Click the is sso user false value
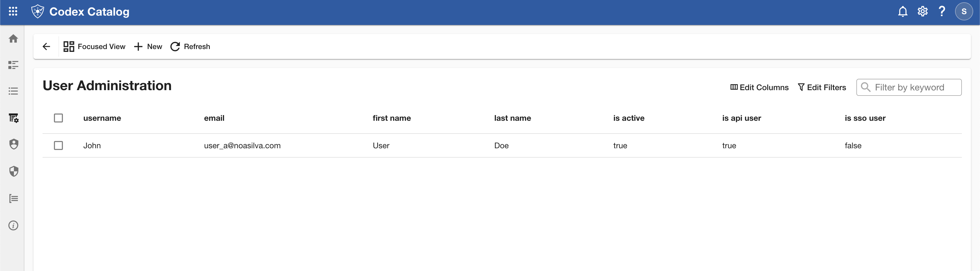The height and width of the screenshot is (271, 980). [853, 146]
